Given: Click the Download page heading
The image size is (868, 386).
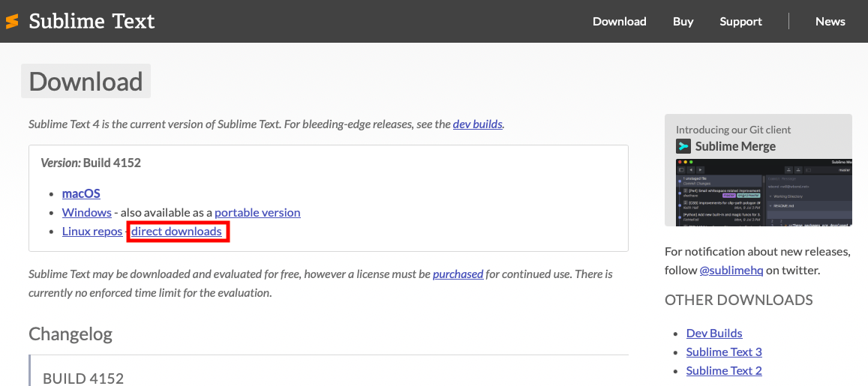Looking at the screenshot, I should click(x=86, y=81).
